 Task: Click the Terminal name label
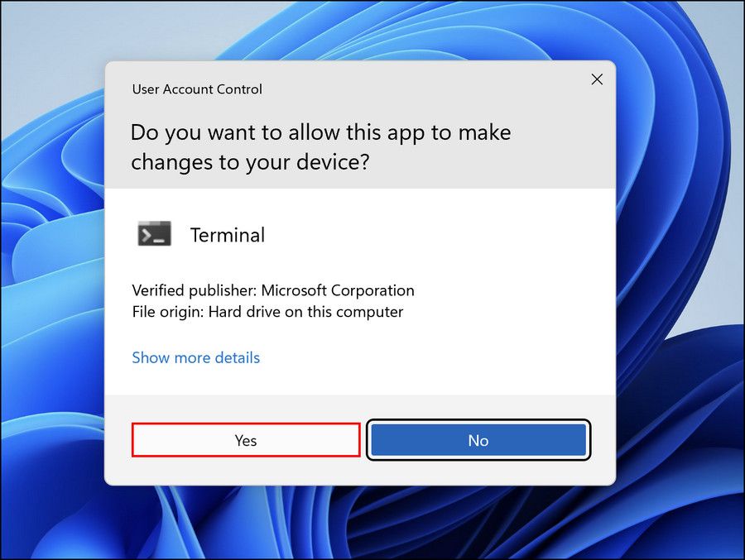click(x=227, y=235)
